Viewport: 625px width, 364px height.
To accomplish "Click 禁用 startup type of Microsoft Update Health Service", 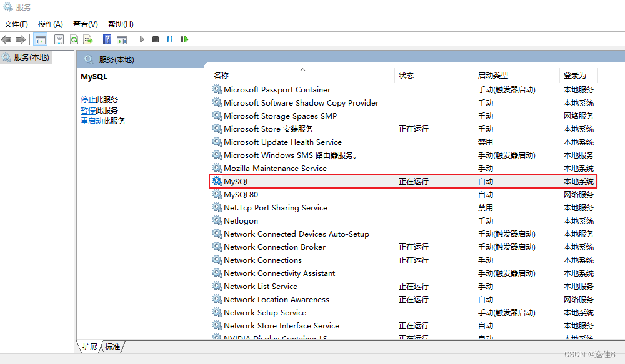I will (486, 142).
